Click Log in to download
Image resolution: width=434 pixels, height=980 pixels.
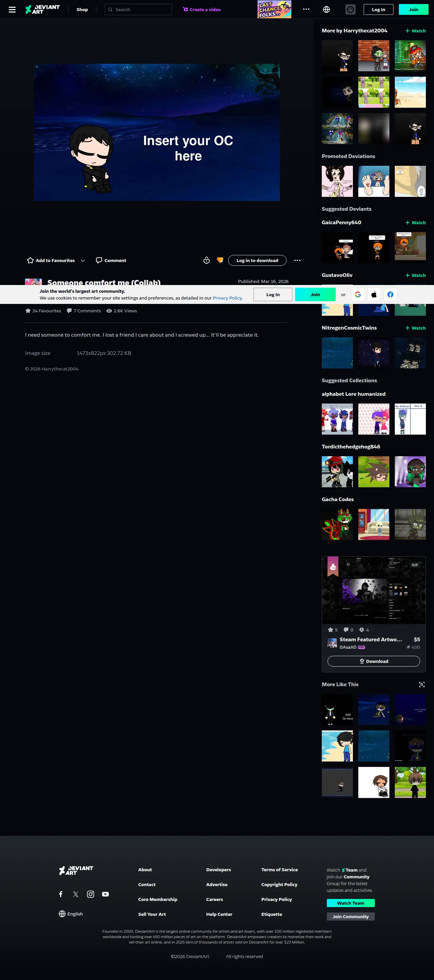click(x=257, y=260)
